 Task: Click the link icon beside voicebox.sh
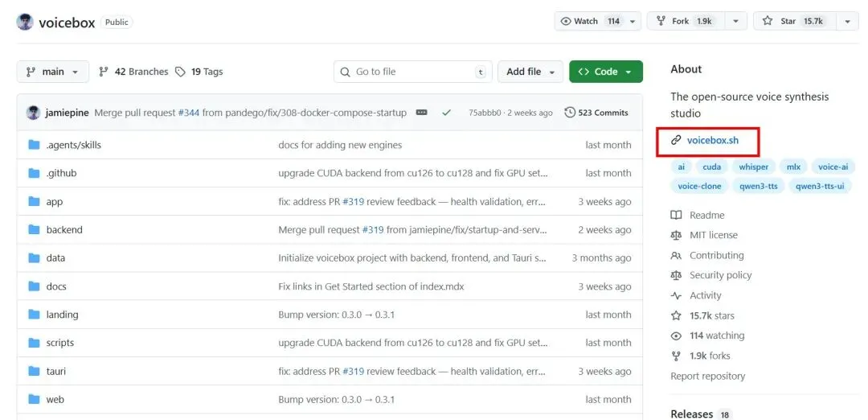click(x=676, y=140)
